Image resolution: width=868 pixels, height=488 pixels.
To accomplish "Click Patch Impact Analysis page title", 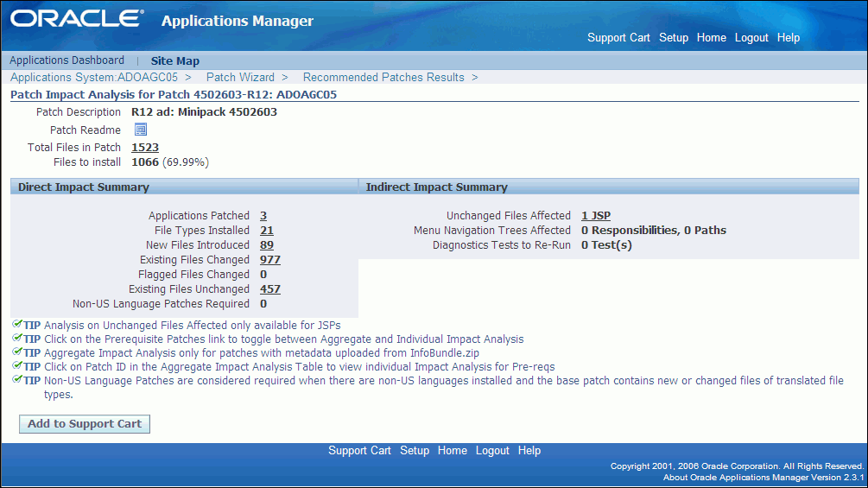I will coord(174,95).
